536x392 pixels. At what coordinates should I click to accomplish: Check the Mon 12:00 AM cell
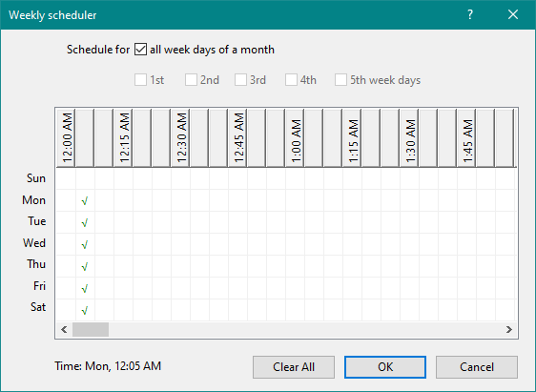pyautogui.click(x=66, y=200)
